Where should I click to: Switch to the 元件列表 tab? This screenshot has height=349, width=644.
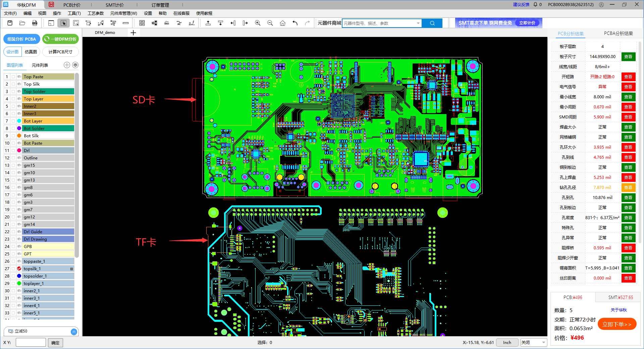40,65
